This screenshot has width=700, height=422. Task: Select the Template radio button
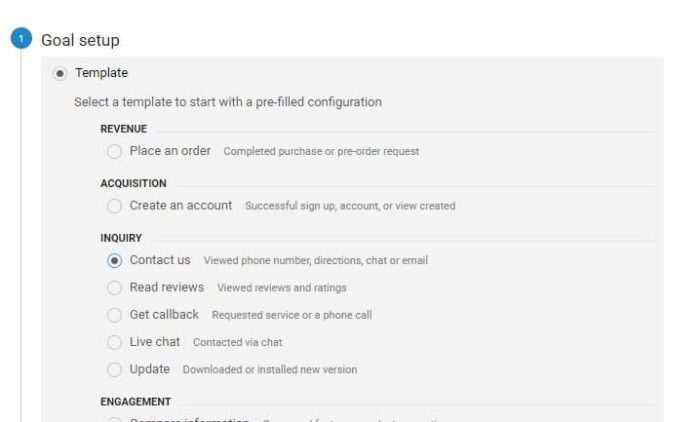click(x=60, y=73)
